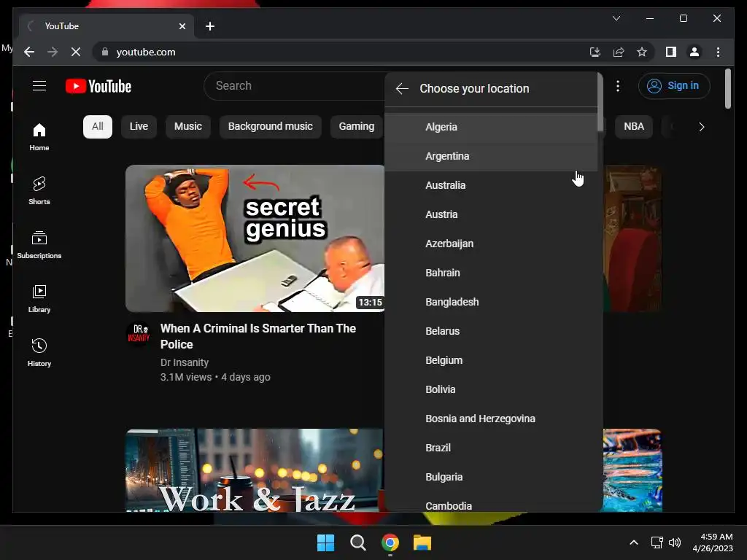Click the YouTube logo
747x560 pixels.
click(98, 86)
